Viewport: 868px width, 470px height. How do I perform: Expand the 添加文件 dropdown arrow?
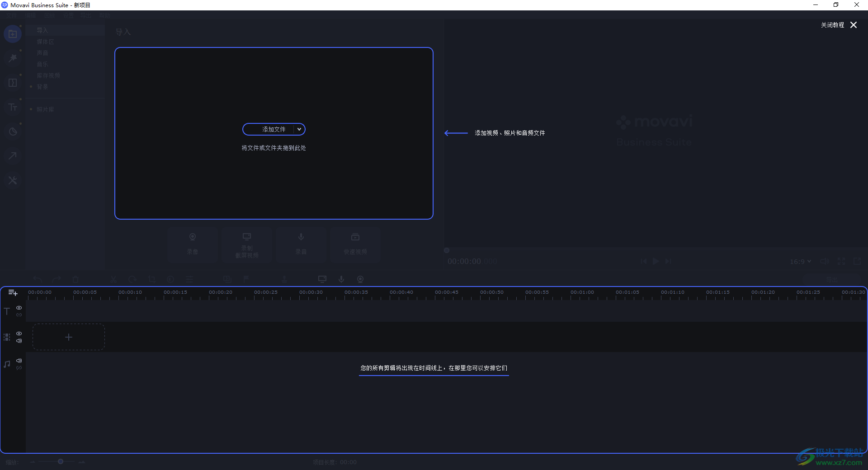click(x=299, y=129)
